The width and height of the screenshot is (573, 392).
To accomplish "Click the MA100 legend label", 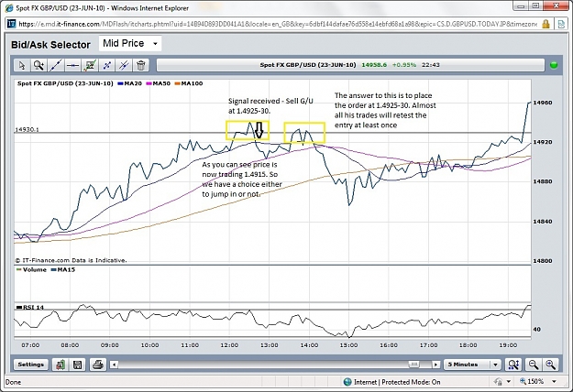I will point(189,83).
